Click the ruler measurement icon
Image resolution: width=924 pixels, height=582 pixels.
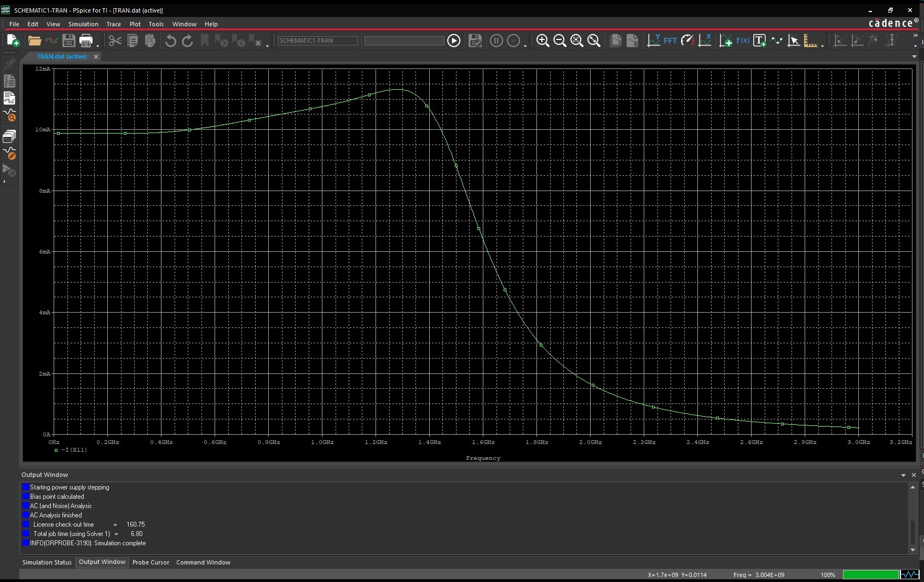coord(811,41)
